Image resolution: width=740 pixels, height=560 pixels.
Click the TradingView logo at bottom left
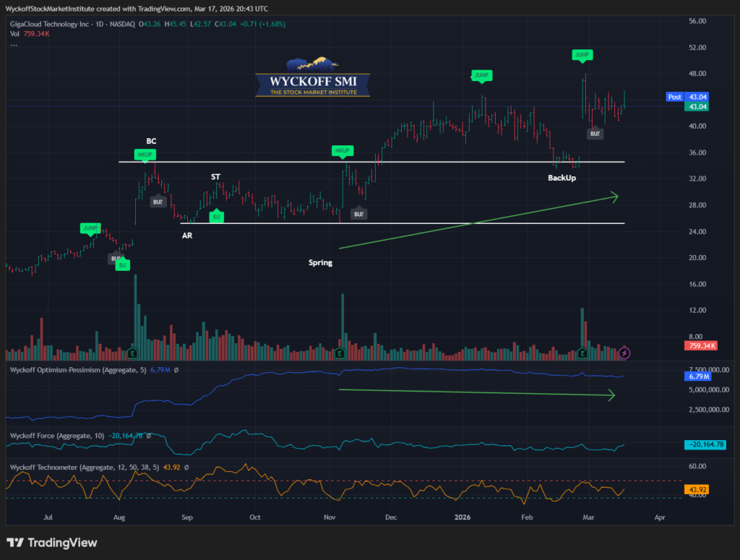tap(52, 543)
